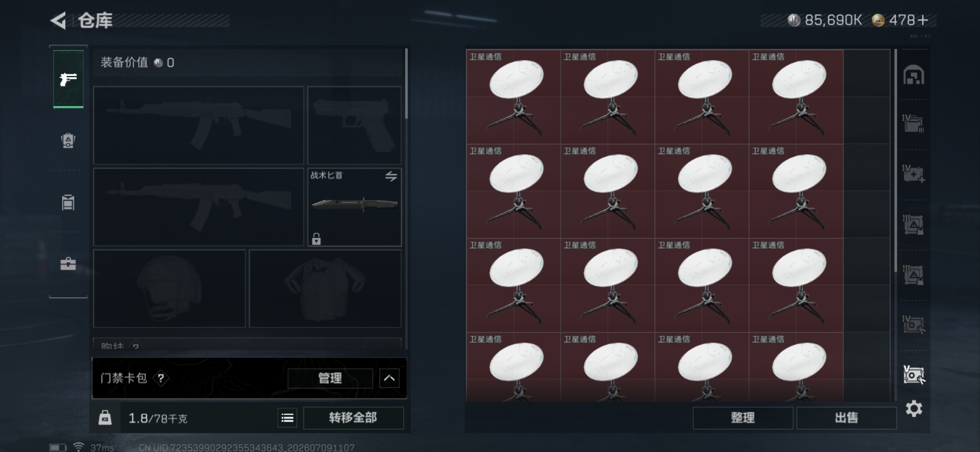Click the equipment panel vertical scrollbar
The image size is (980, 452).
click(x=406, y=84)
